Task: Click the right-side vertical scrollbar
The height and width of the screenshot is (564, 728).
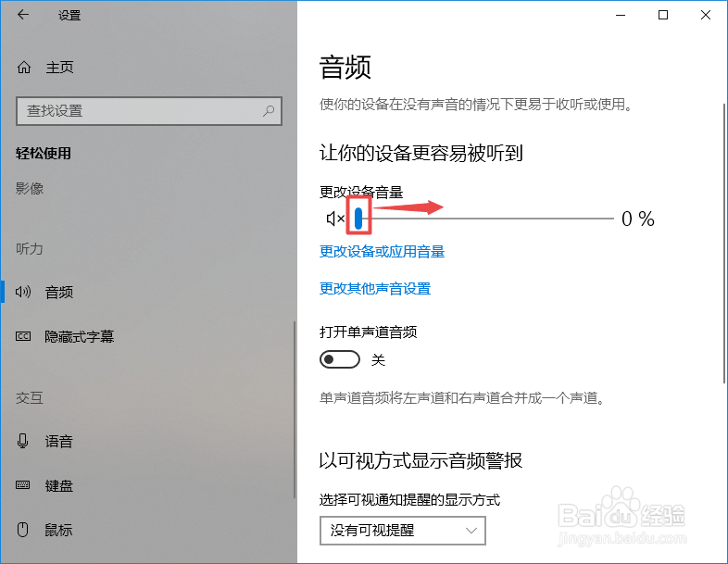Action: (x=724, y=244)
